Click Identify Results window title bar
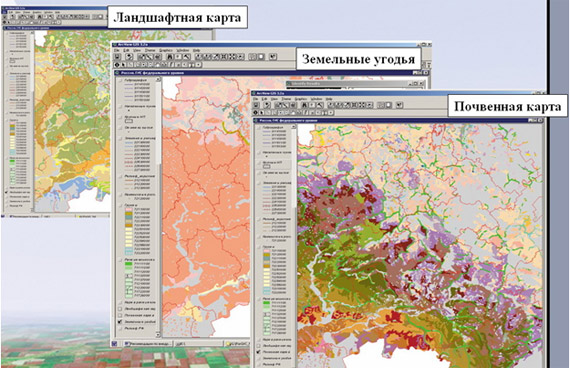The width and height of the screenshot is (570, 368). click(356, 84)
